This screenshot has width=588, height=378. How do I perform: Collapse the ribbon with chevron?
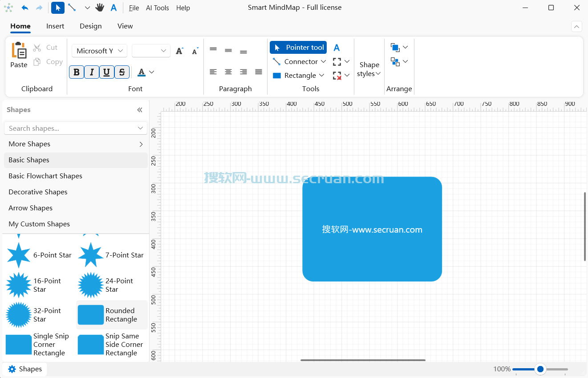[577, 27]
